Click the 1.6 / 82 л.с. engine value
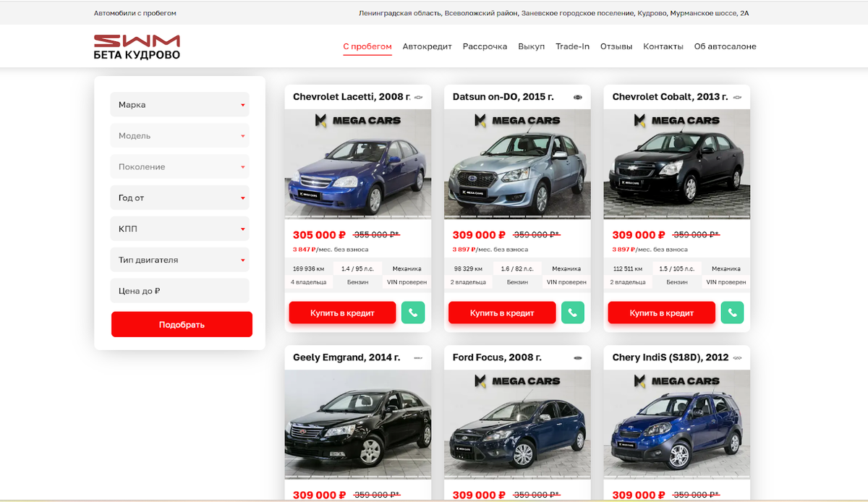868x502 pixels. tap(517, 268)
